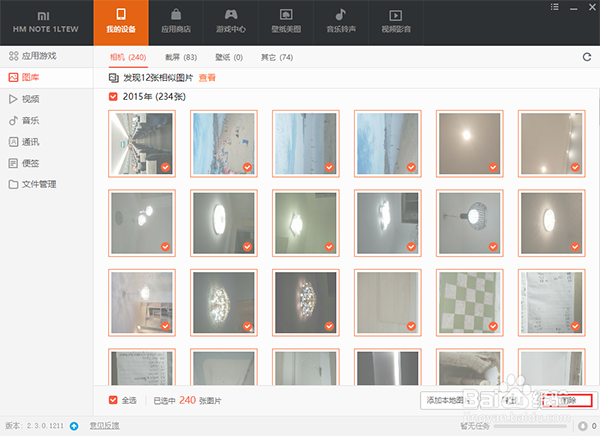This screenshot has width=600, height=436.
Task: Select 便签 notes in the left sidebar
Action: [x=30, y=162]
